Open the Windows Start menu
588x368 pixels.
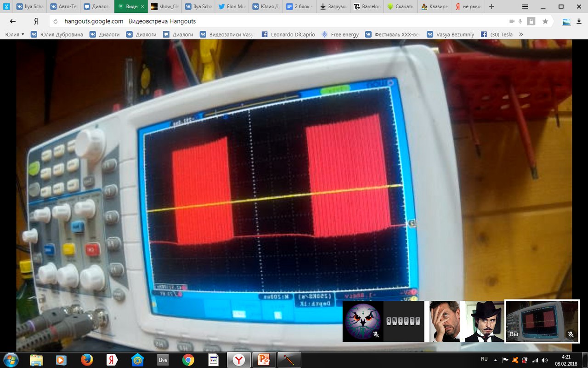tap(10, 359)
